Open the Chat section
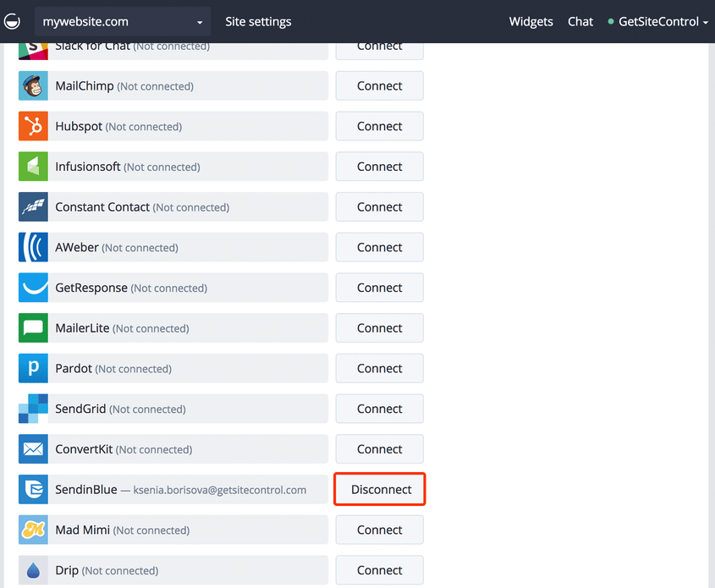Viewport: 715px width, 588px height. 580,21
